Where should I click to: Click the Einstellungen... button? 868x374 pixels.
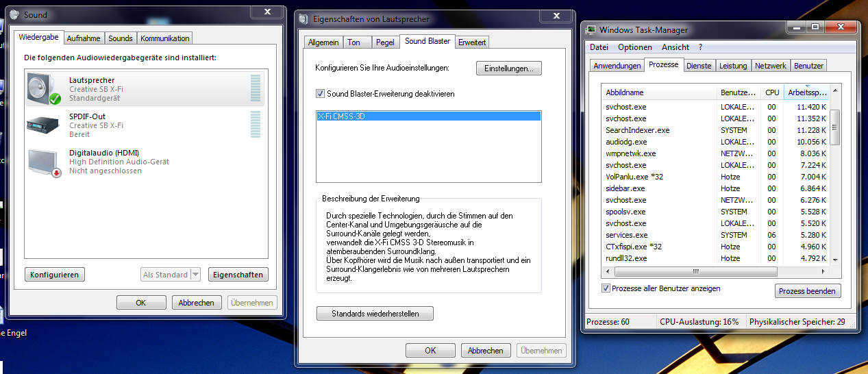point(509,68)
